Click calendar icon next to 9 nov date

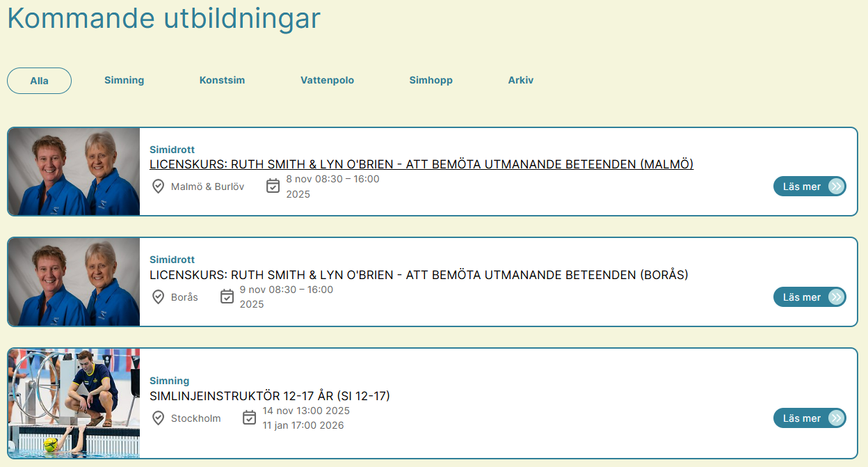[x=227, y=296]
